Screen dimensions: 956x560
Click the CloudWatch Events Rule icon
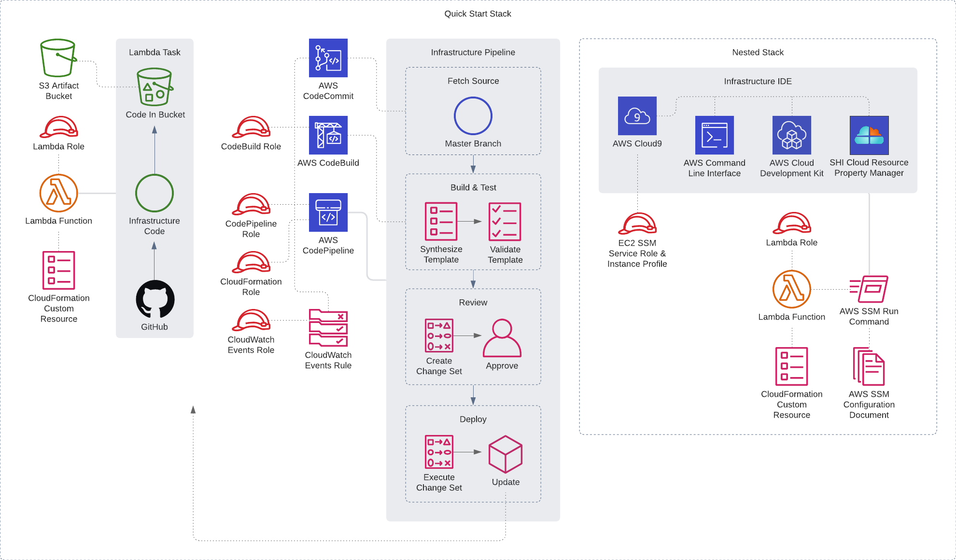point(328,328)
